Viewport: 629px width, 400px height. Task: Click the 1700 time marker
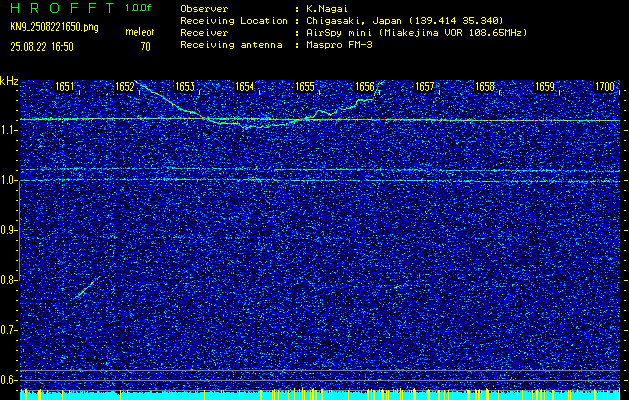(x=605, y=87)
